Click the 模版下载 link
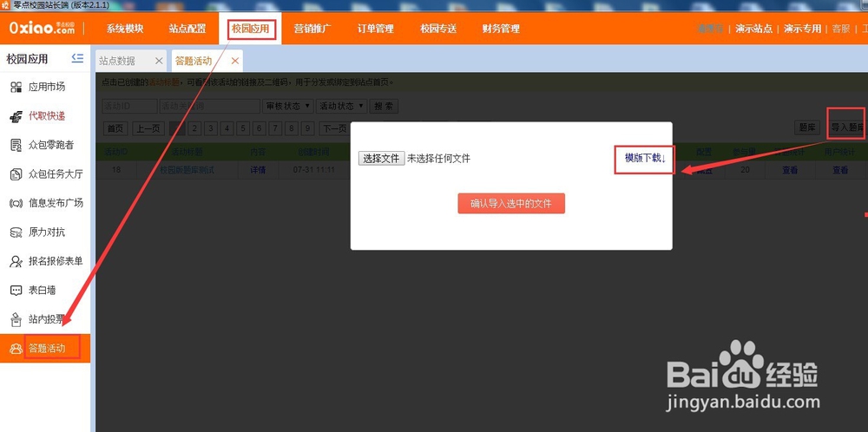 pos(645,158)
